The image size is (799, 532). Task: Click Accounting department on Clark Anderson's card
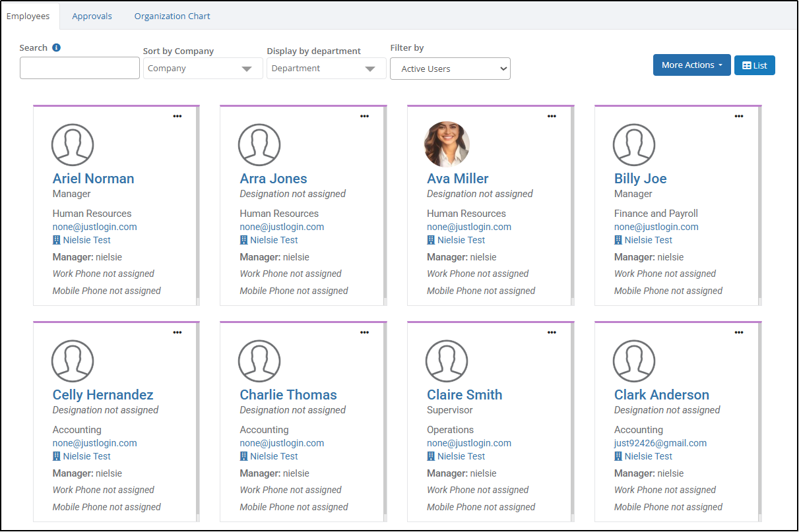(x=639, y=430)
